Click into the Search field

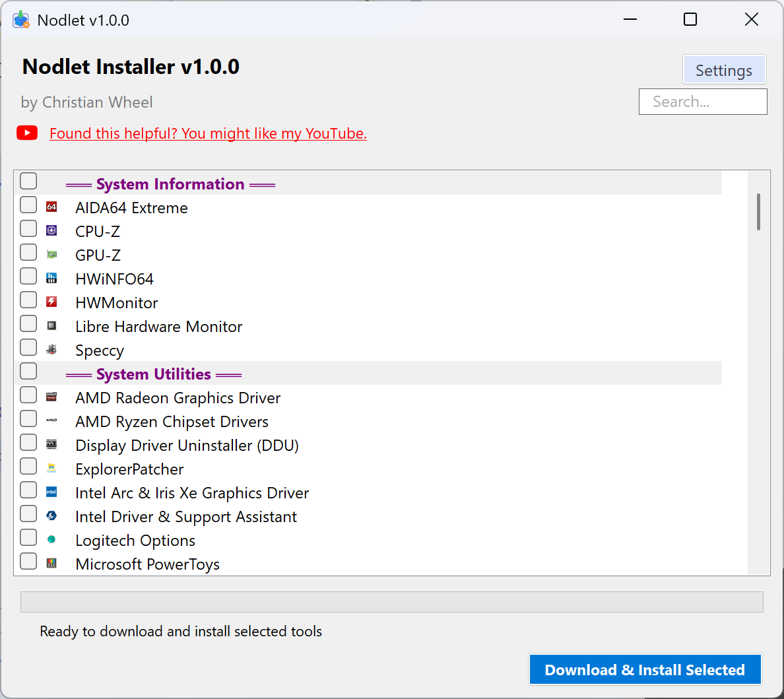click(703, 102)
